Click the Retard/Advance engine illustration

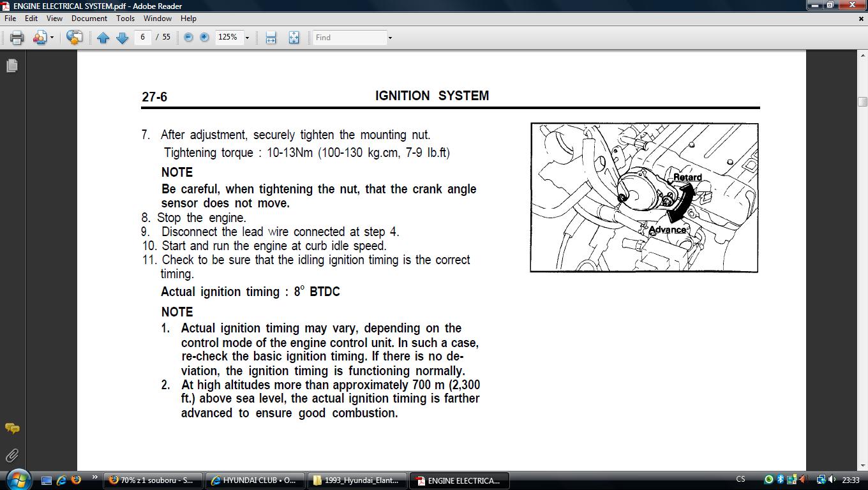(x=644, y=198)
